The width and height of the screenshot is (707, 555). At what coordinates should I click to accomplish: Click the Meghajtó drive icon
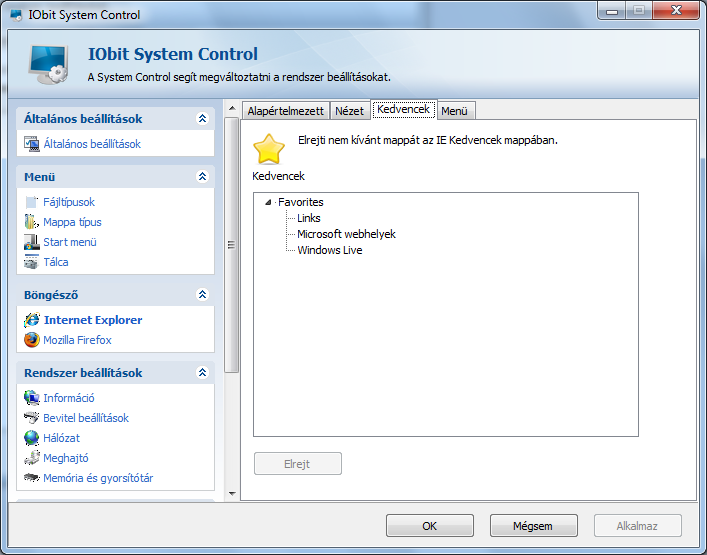click(x=32, y=458)
